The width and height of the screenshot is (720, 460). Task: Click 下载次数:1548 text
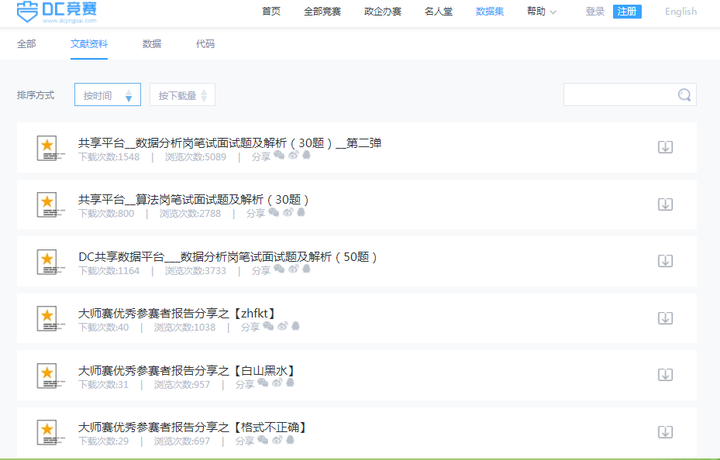[x=109, y=157]
